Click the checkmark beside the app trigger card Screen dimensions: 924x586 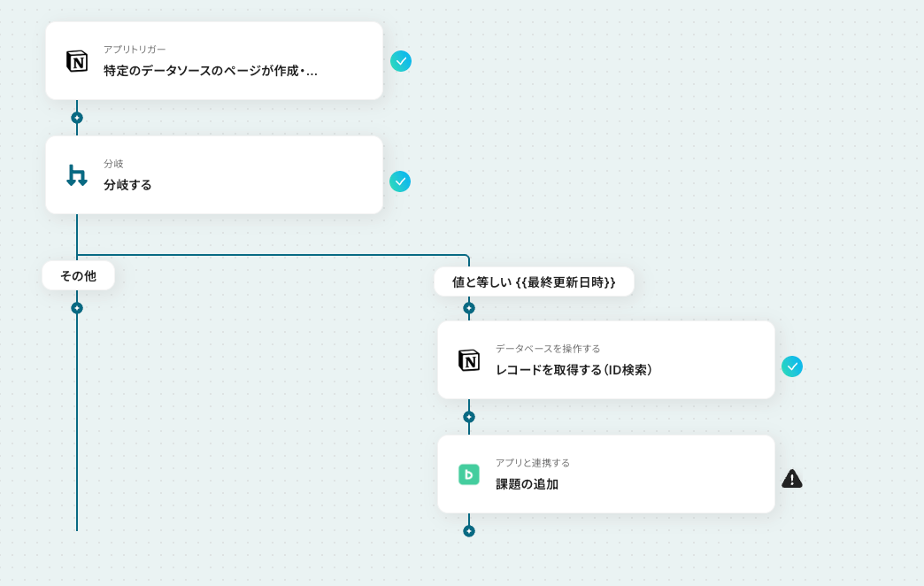(x=401, y=61)
